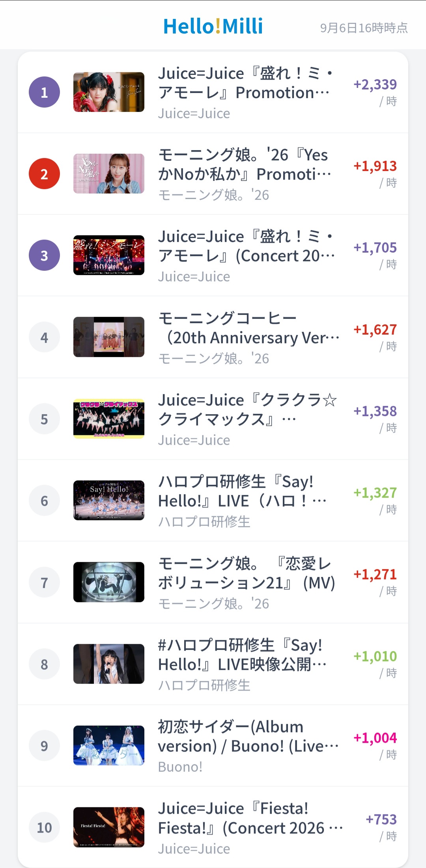Select the Buono! artist name
This screenshot has height=868, width=426.
pyautogui.click(x=180, y=767)
